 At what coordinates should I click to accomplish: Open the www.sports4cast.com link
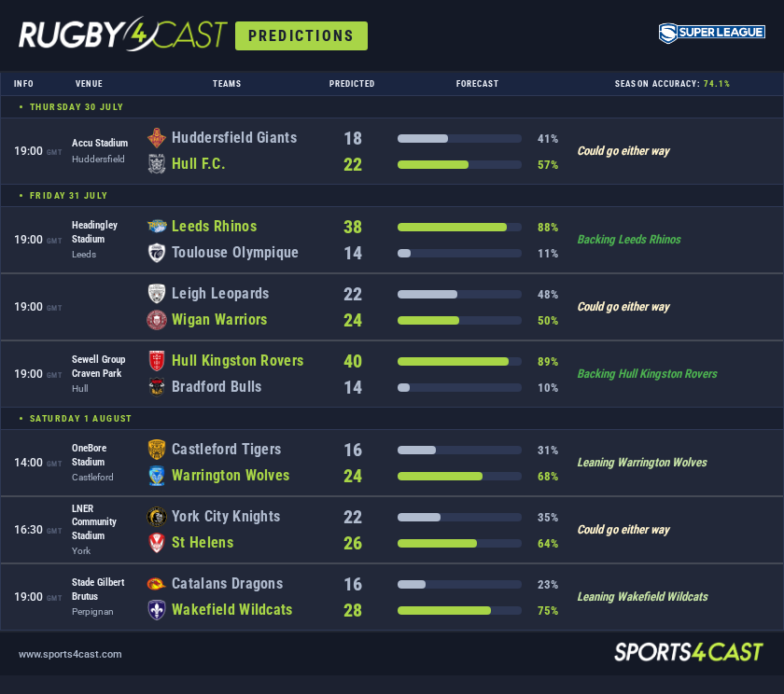70,654
